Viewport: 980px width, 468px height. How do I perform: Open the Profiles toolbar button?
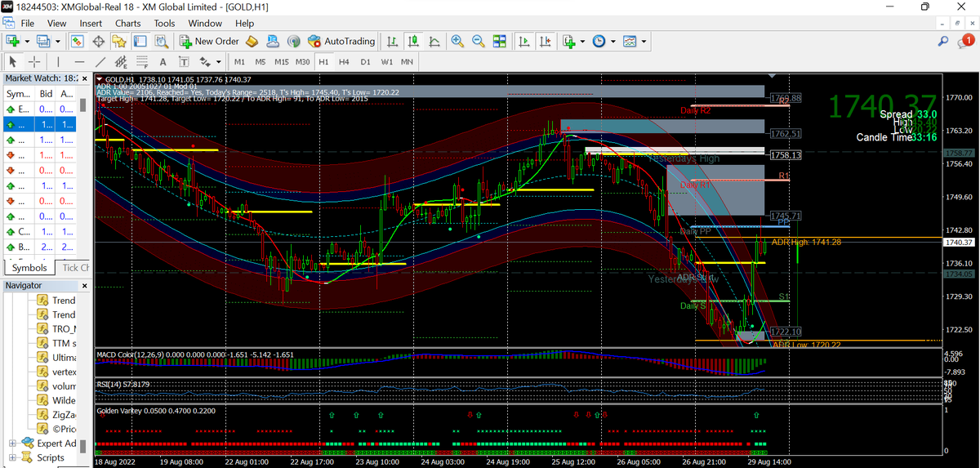[x=44, y=41]
